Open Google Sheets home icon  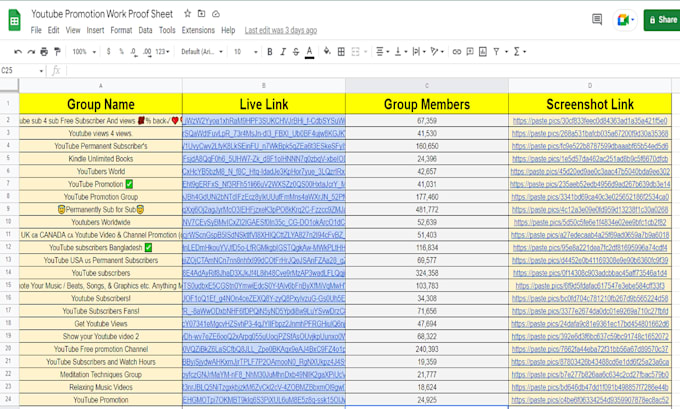(x=15, y=20)
